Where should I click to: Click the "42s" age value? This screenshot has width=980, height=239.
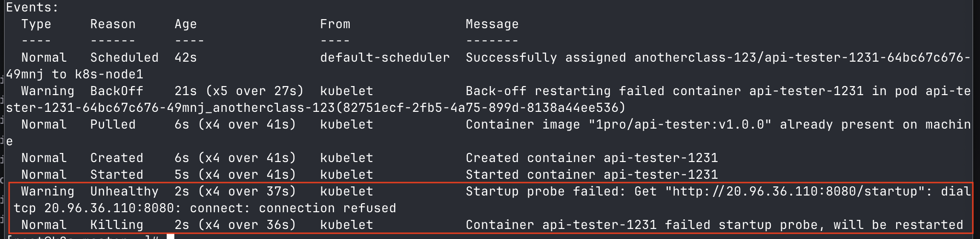185,58
